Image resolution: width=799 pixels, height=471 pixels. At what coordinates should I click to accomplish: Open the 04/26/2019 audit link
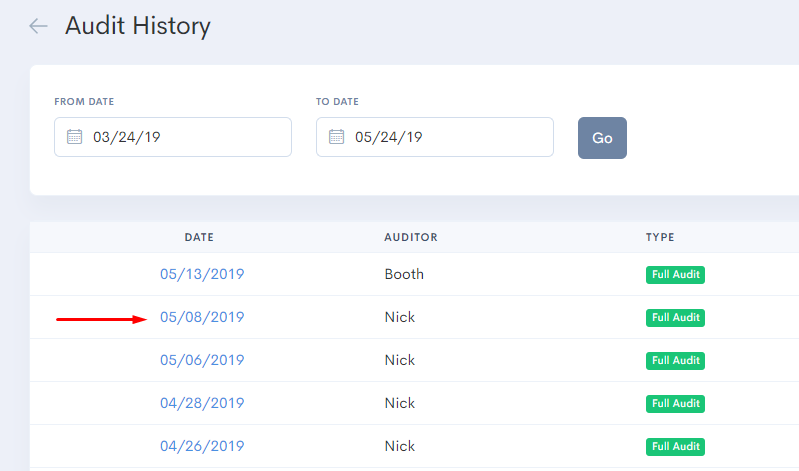(x=202, y=446)
